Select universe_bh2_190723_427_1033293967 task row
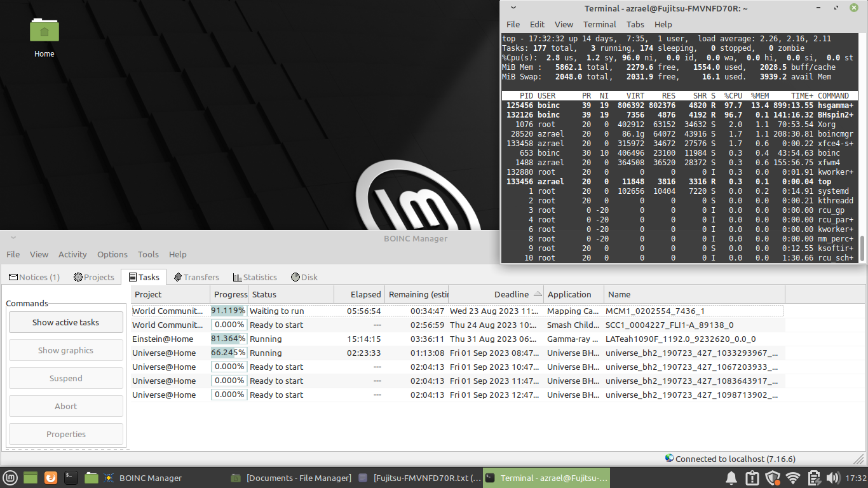Viewport: 868px width, 488px height. pos(458,353)
